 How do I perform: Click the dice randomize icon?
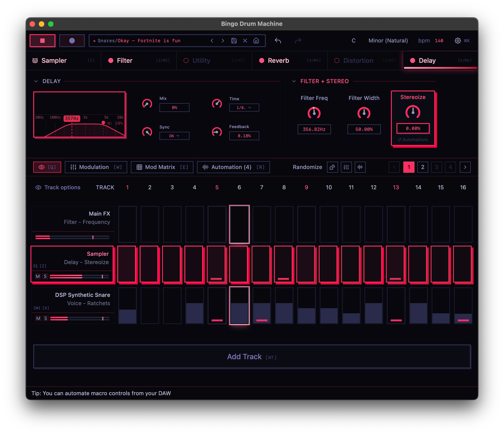[332, 167]
